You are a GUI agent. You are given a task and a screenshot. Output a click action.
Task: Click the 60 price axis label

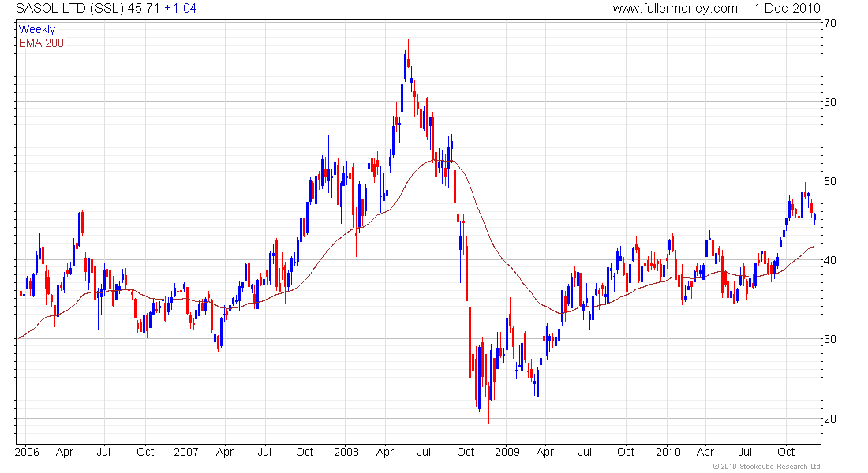[830, 102]
